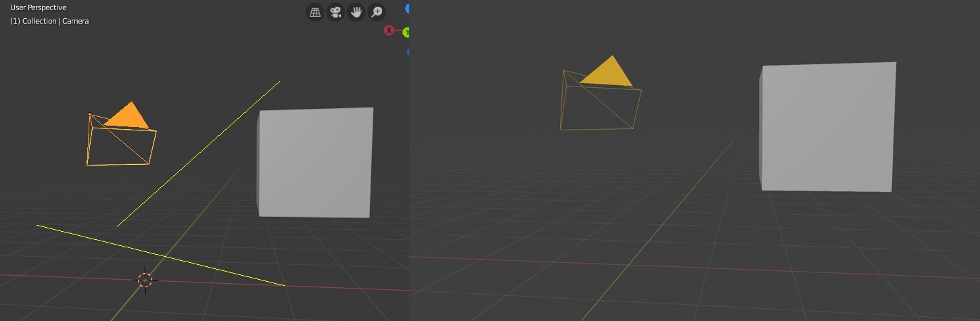Toggle perspective/orthographic view with the grid icon
980x321 pixels.
click(x=315, y=12)
